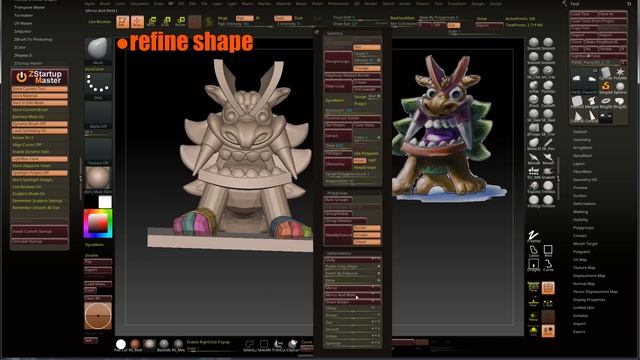Select the Inflat brush icon

tap(533, 86)
